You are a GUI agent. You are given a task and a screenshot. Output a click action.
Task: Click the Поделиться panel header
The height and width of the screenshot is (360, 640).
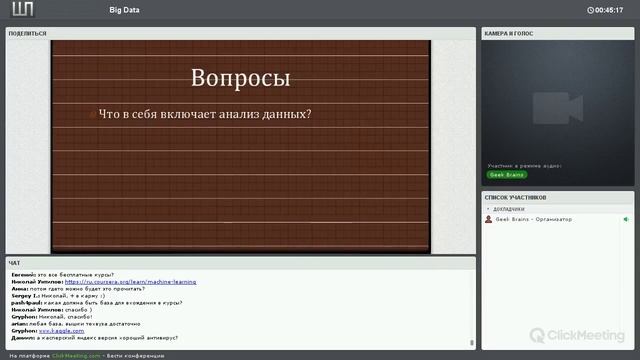(241, 33)
